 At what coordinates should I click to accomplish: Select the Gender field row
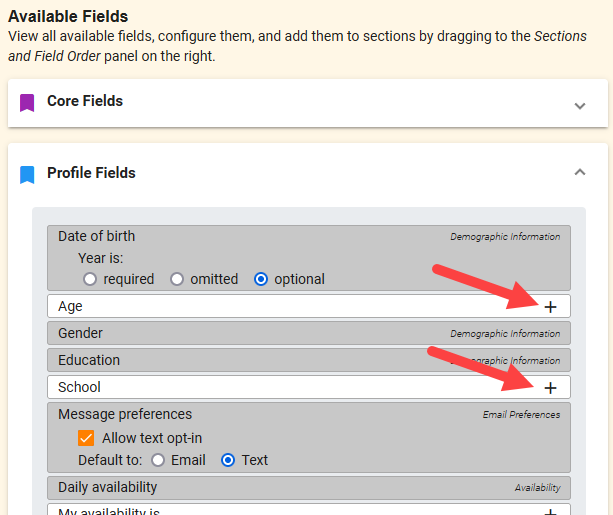pos(309,333)
